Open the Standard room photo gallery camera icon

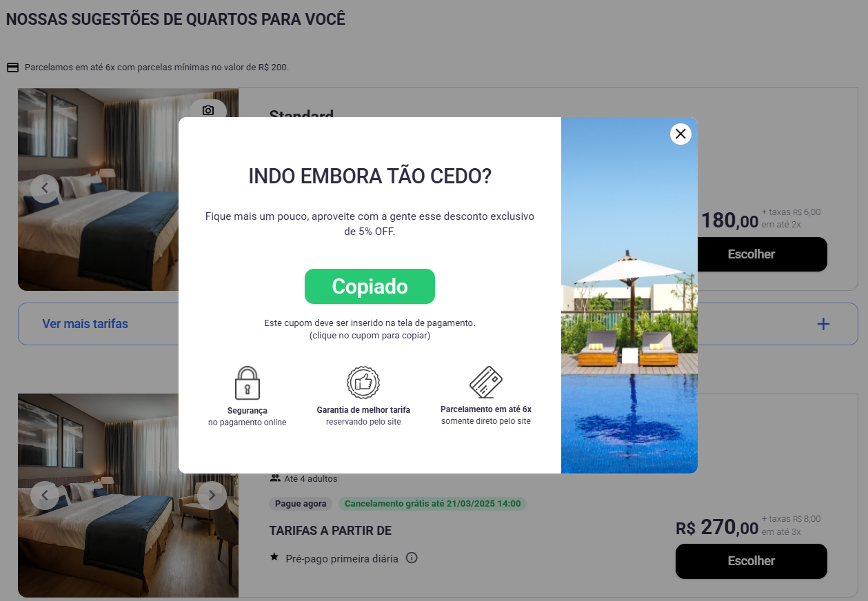[208, 110]
